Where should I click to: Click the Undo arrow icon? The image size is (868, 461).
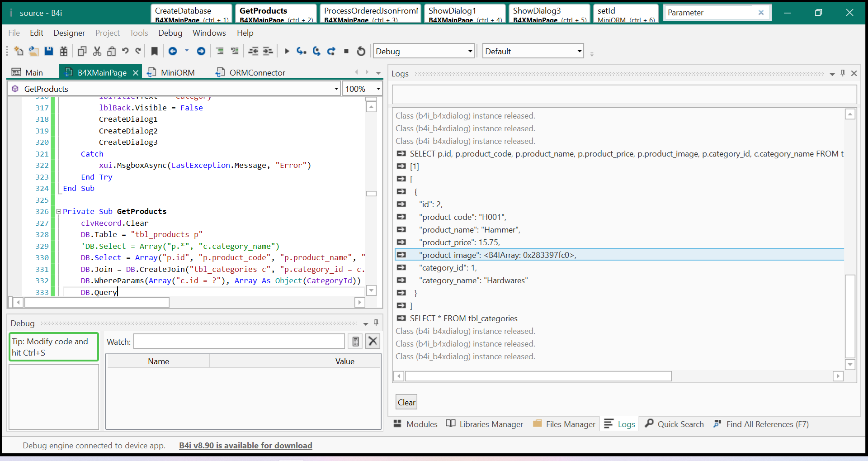click(125, 51)
